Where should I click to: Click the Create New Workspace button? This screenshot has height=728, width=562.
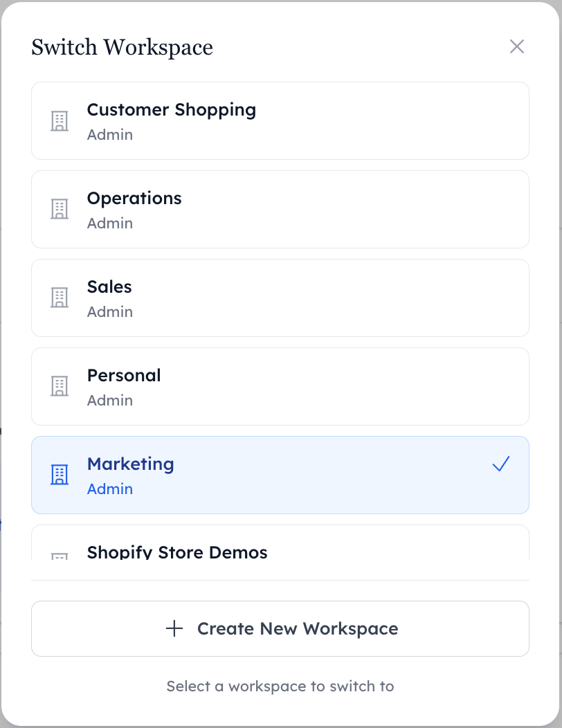click(x=280, y=628)
